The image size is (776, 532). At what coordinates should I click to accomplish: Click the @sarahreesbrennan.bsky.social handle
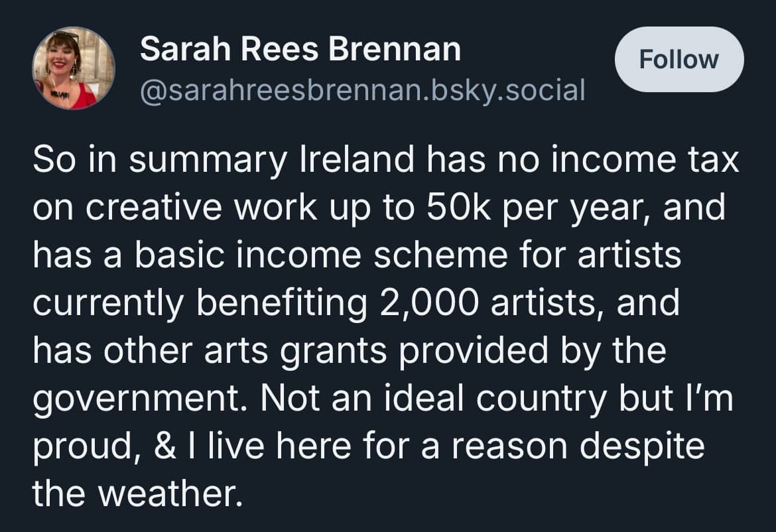click(363, 90)
